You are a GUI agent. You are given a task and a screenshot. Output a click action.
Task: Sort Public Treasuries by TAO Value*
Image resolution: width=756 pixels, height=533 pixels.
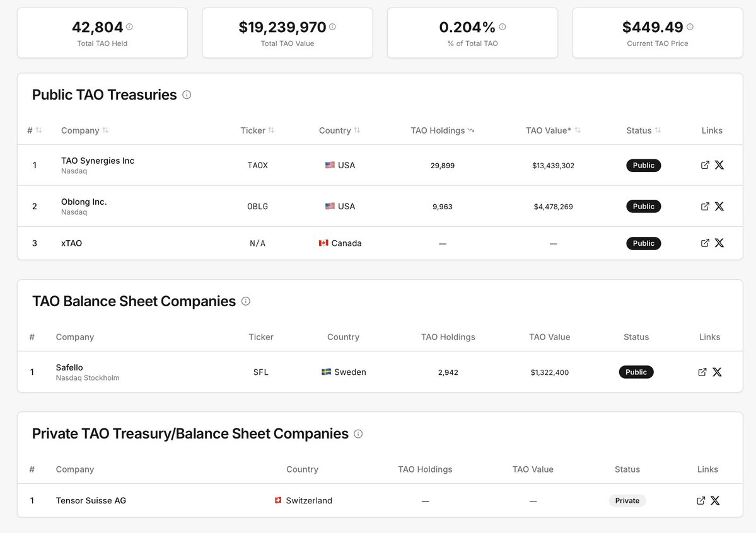point(553,130)
